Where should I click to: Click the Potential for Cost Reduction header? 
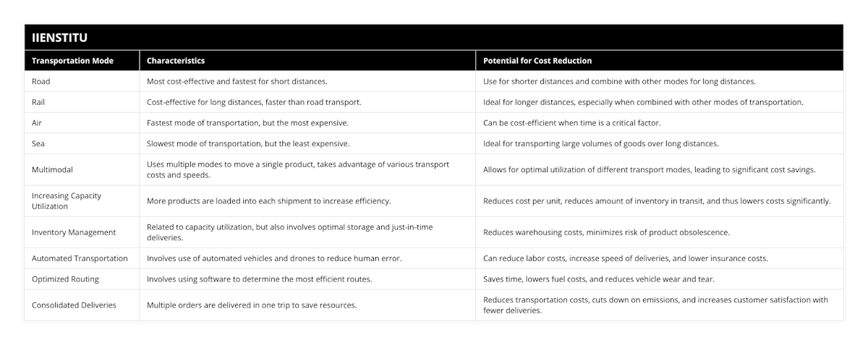537,61
